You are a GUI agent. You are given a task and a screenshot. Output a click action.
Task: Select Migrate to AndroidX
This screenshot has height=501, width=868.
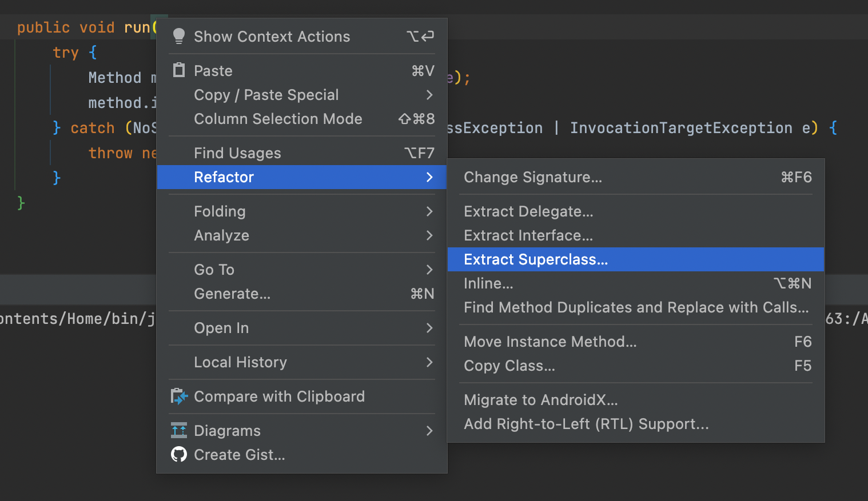tap(540, 400)
